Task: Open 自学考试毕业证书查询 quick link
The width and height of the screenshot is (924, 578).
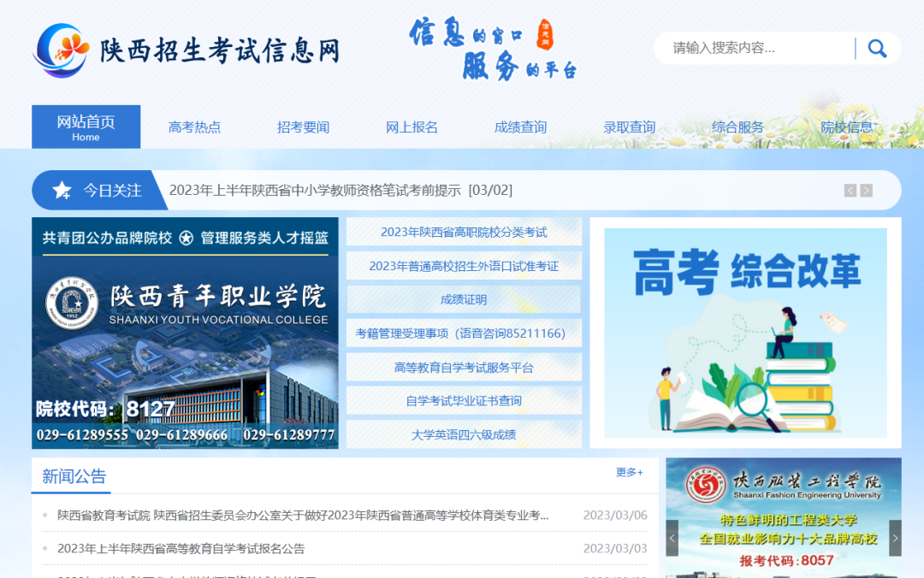Action: (464, 401)
